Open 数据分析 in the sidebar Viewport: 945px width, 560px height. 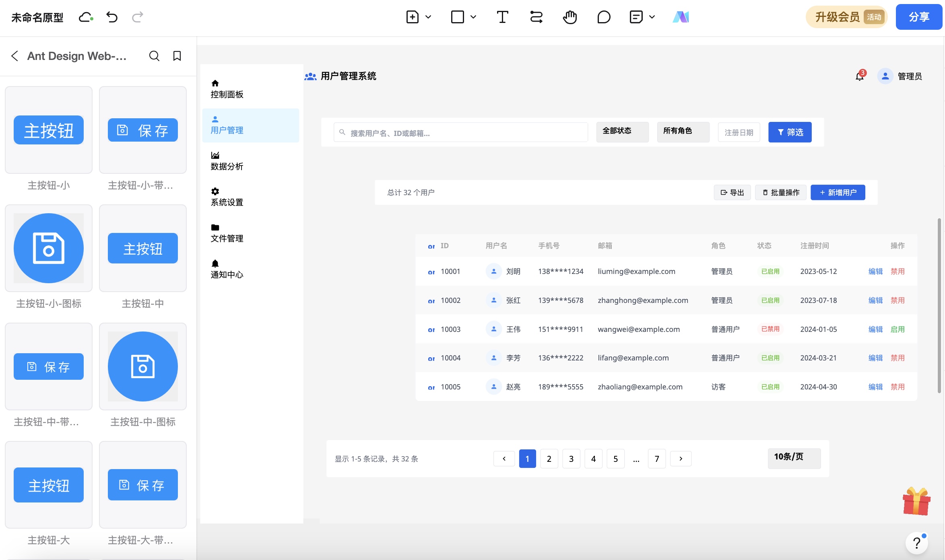[x=251, y=161]
